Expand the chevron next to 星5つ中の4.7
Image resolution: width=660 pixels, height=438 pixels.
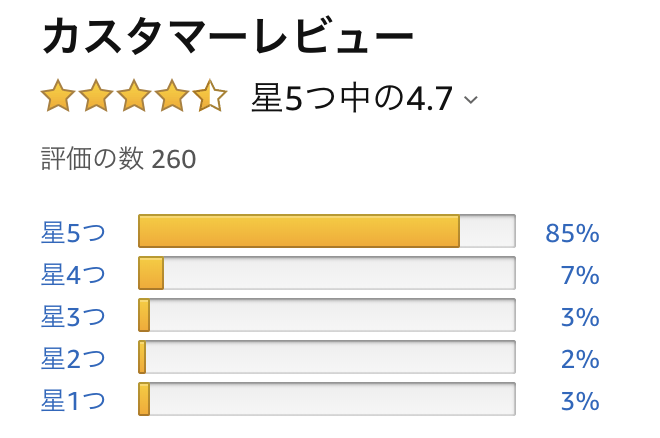tap(471, 100)
